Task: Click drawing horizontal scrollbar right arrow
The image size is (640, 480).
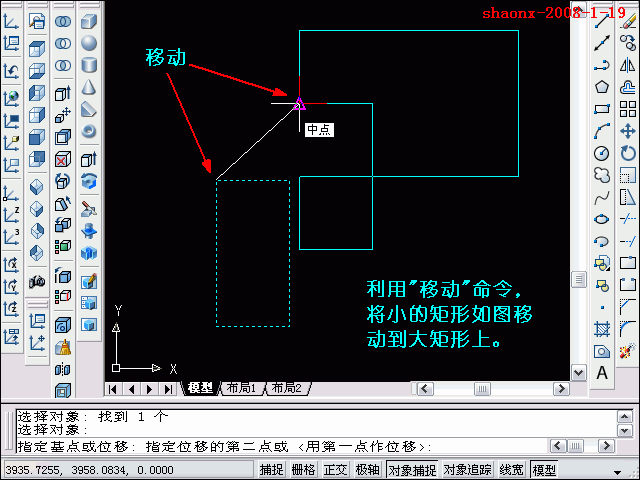Action: coord(561,389)
